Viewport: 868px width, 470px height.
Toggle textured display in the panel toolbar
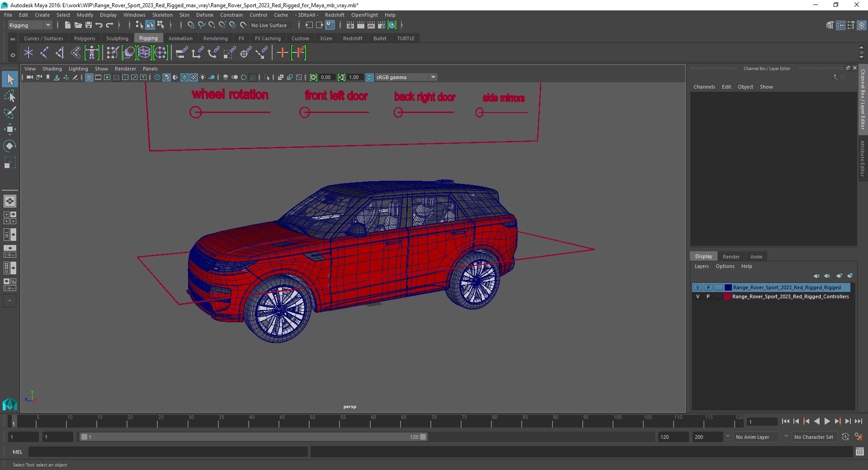pyautogui.click(x=193, y=77)
